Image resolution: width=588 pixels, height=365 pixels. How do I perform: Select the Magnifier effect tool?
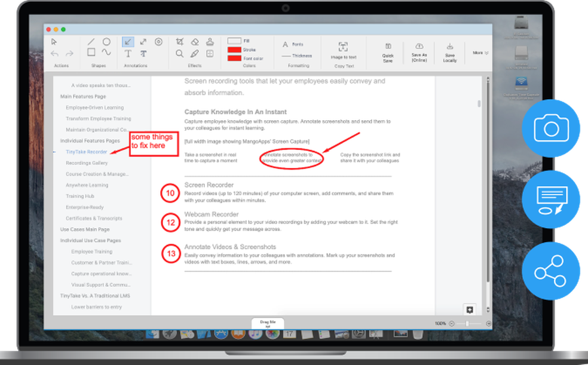tap(180, 53)
